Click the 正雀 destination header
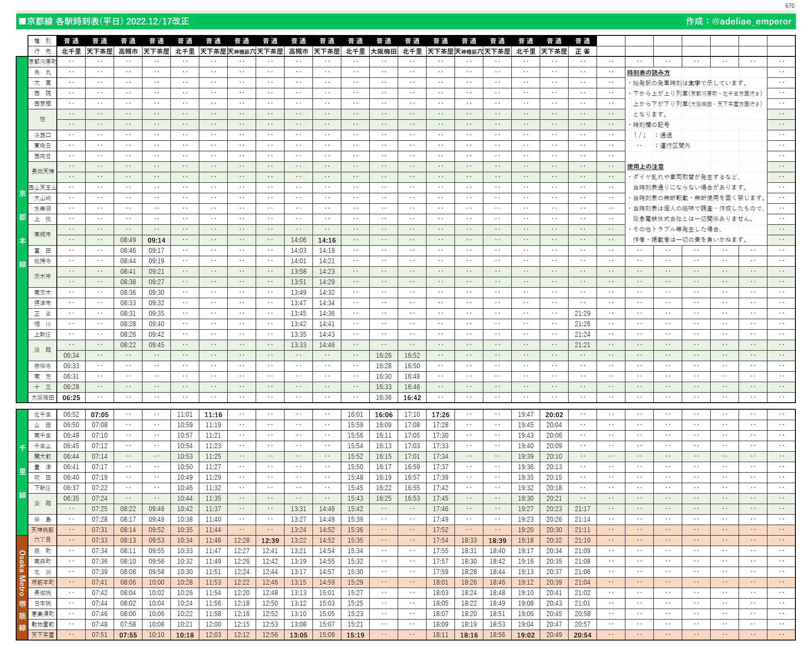Image resolution: width=812 pixels, height=651 pixels. click(x=583, y=51)
